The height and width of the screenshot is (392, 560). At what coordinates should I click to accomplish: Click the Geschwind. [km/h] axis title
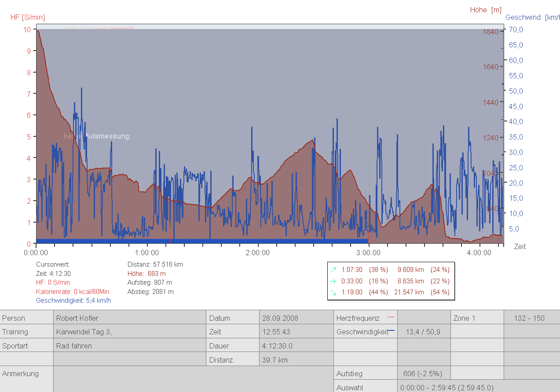click(x=533, y=18)
